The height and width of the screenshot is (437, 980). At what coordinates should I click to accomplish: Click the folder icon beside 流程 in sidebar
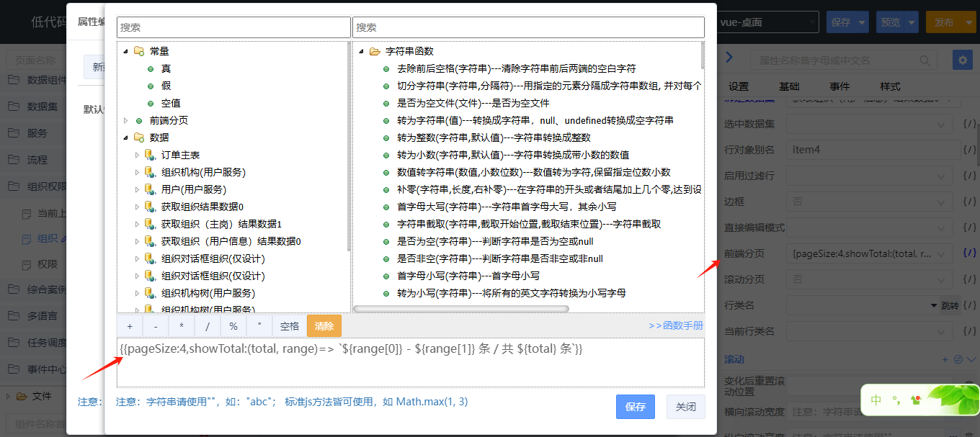coord(14,159)
